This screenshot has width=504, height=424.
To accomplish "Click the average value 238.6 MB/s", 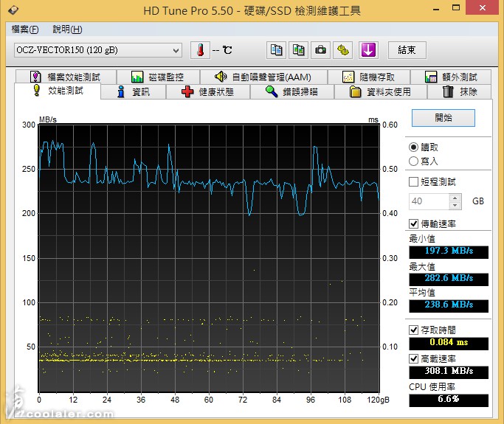I will click(x=449, y=305).
